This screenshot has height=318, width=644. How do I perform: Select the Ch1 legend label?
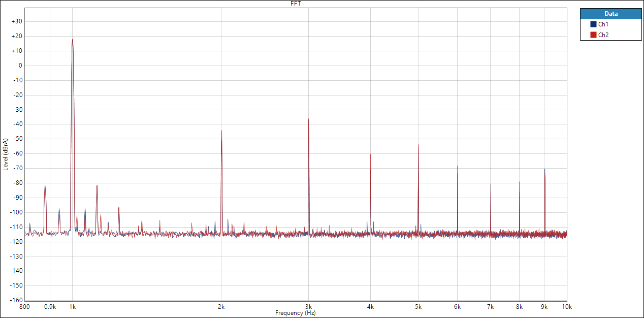pos(603,24)
